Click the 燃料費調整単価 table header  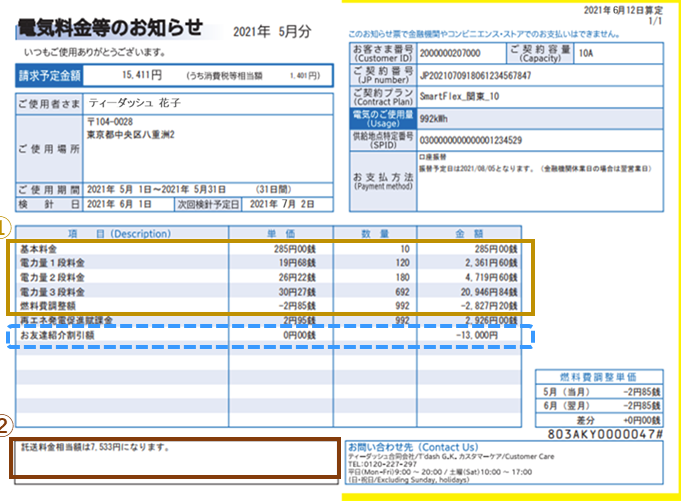pyautogui.click(x=598, y=377)
